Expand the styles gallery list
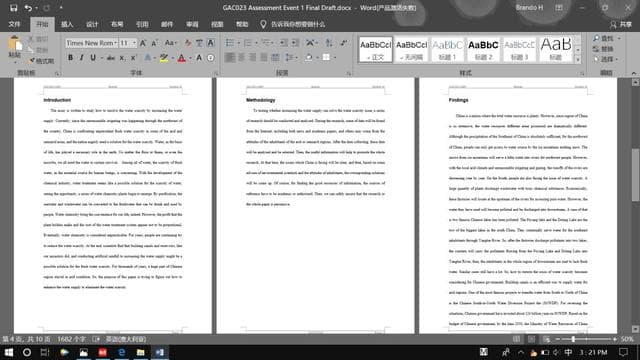The width and height of the screenshot is (640, 360). [x=578, y=60]
